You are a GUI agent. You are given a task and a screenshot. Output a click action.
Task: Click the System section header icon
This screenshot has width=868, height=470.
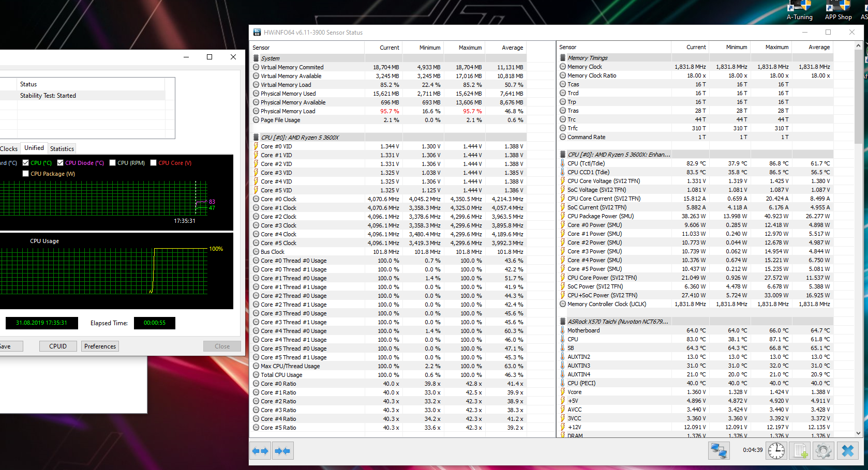256,58
